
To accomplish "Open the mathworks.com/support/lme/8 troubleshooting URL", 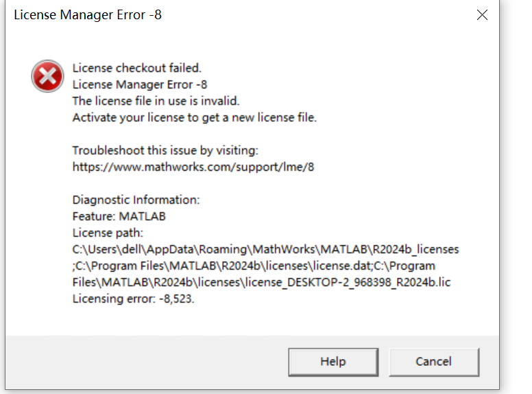I will [193, 167].
